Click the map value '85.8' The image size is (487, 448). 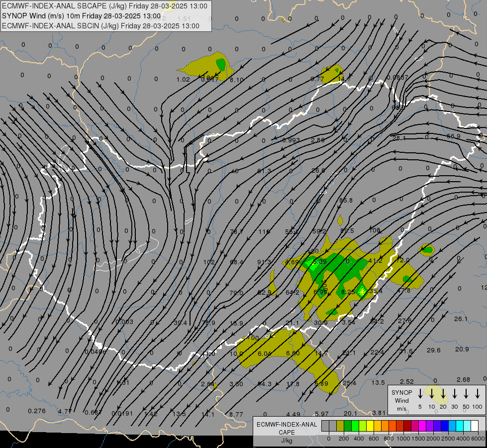pos(346,201)
